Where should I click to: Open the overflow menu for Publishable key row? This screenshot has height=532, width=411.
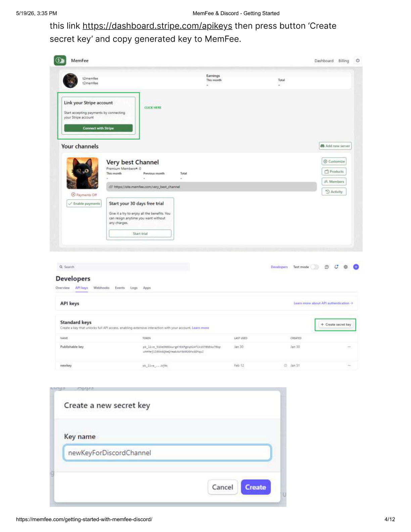[349, 347]
